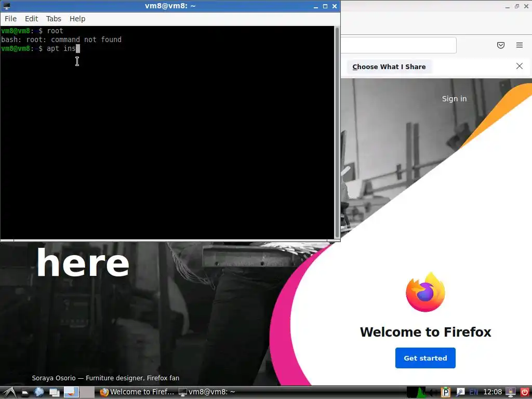Maximize the vm8@vm8 terminal window
This screenshot has height=399, width=532.
click(x=325, y=6)
